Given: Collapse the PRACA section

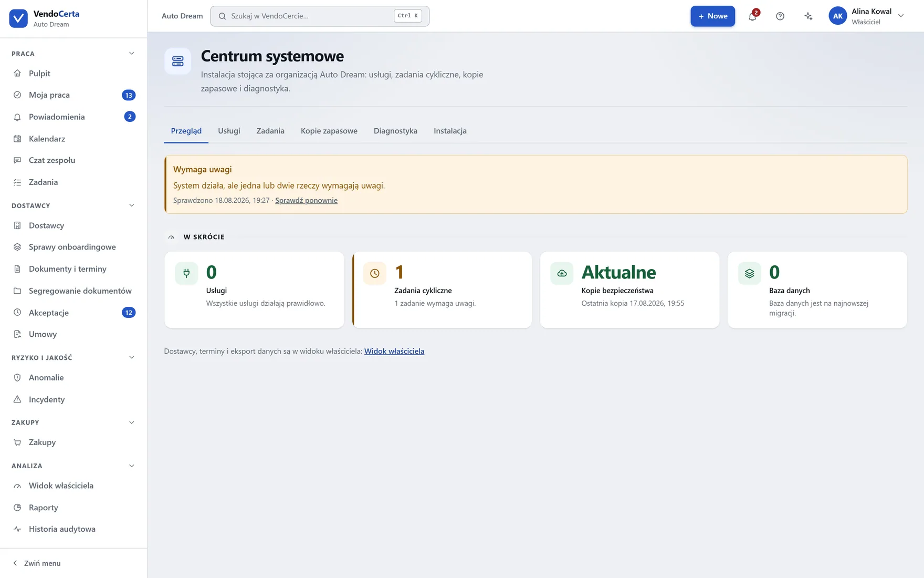Looking at the screenshot, I should [x=132, y=54].
